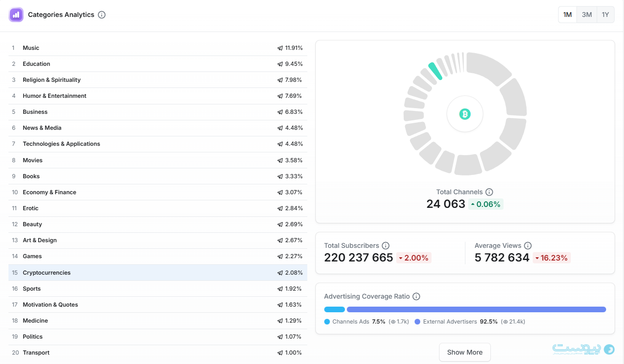This screenshot has width=624, height=364.
Task: Click Advertising Coverage Ratio info icon
Action: (416, 296)
